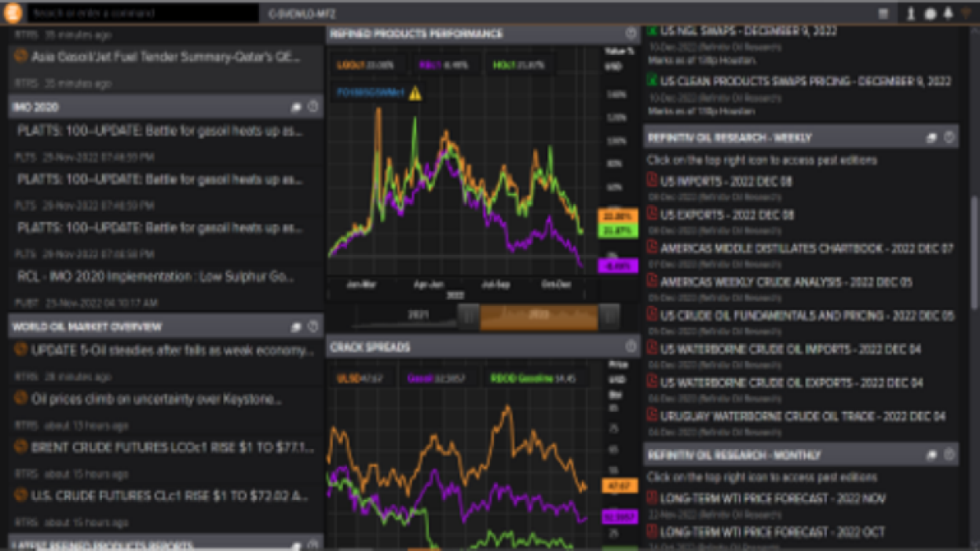Click the apps grid icon in the top bar
Screen dimensions: 980x551
(x=931, y=13)
